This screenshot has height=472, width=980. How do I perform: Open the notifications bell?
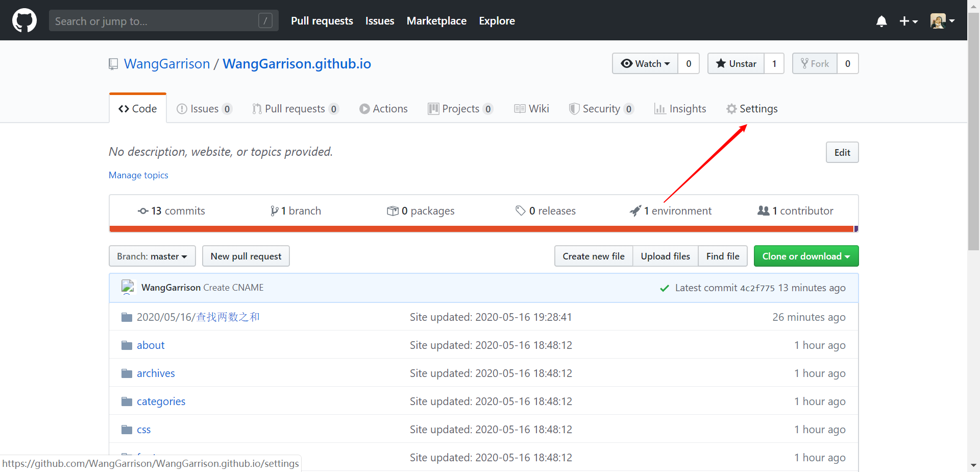pyautogui.click(x=881, y=21)
